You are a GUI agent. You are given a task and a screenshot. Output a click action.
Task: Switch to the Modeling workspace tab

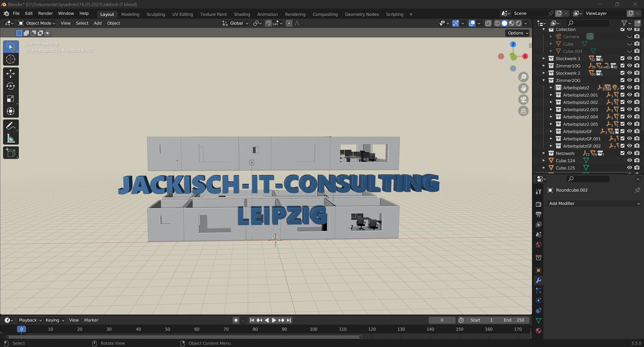coord(130,14)
